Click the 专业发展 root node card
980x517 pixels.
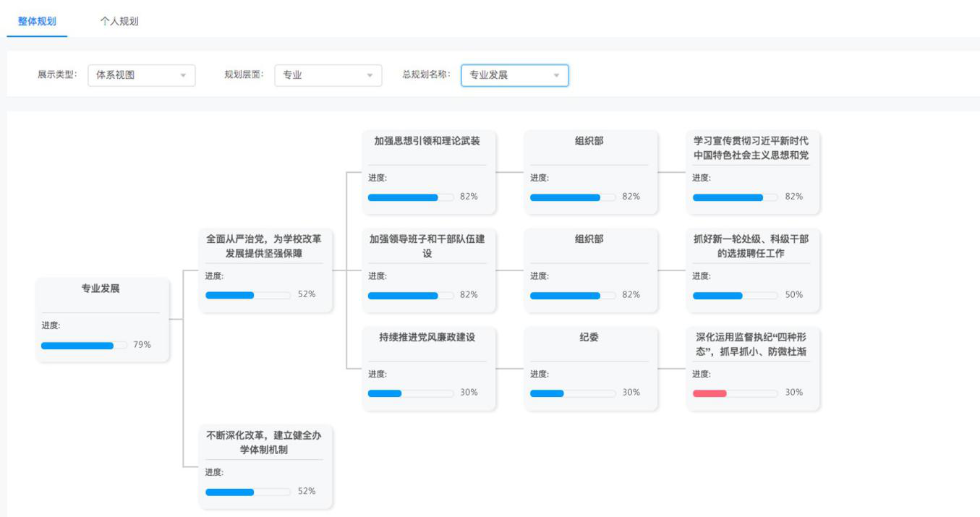click(102, 319)
